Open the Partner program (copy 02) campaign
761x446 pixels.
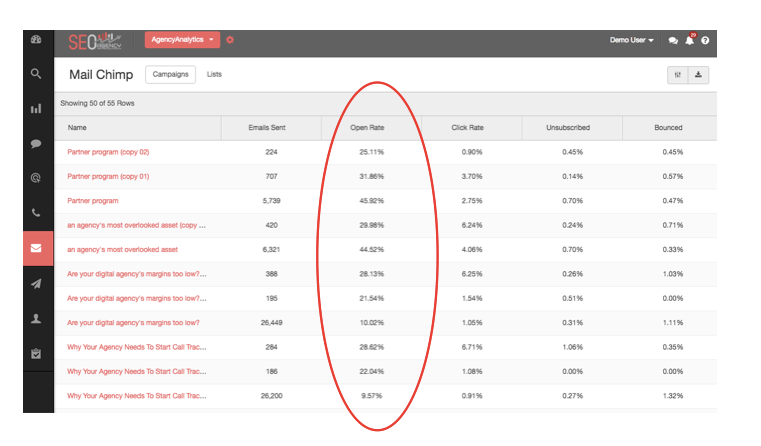[108, 152]
